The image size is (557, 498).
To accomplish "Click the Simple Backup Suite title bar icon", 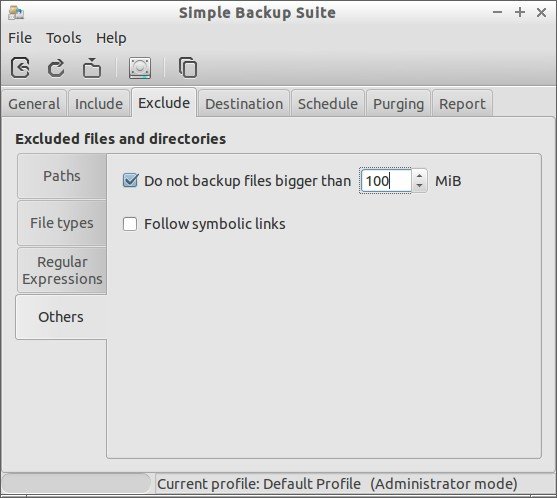I will click(16, 13).
